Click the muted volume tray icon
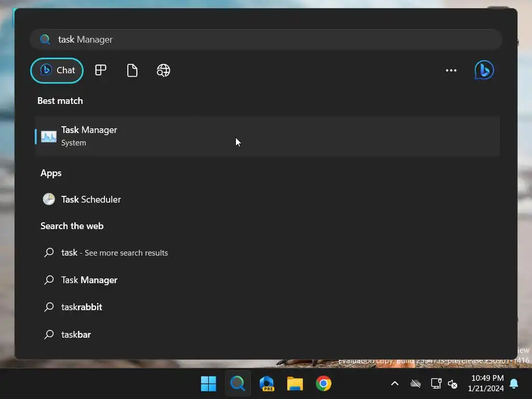Image resolution: width=532 pixels, height=399 pixels. 453,384
